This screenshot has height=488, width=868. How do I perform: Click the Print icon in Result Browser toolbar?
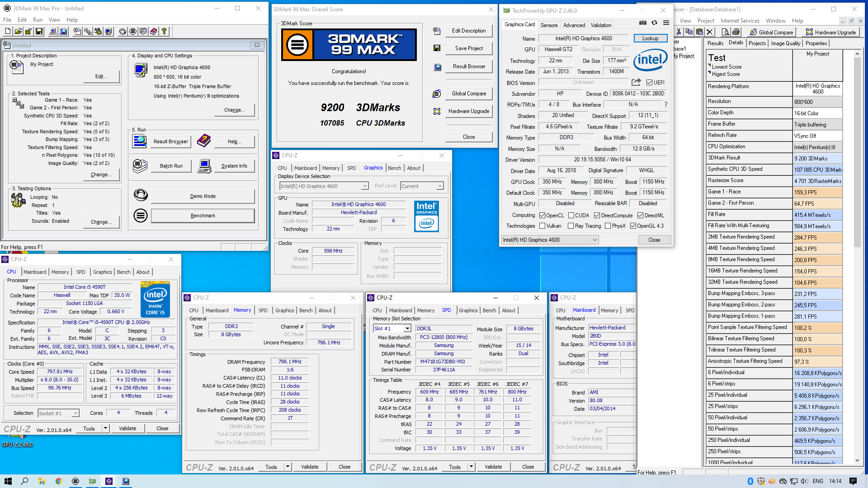point(736,32)
